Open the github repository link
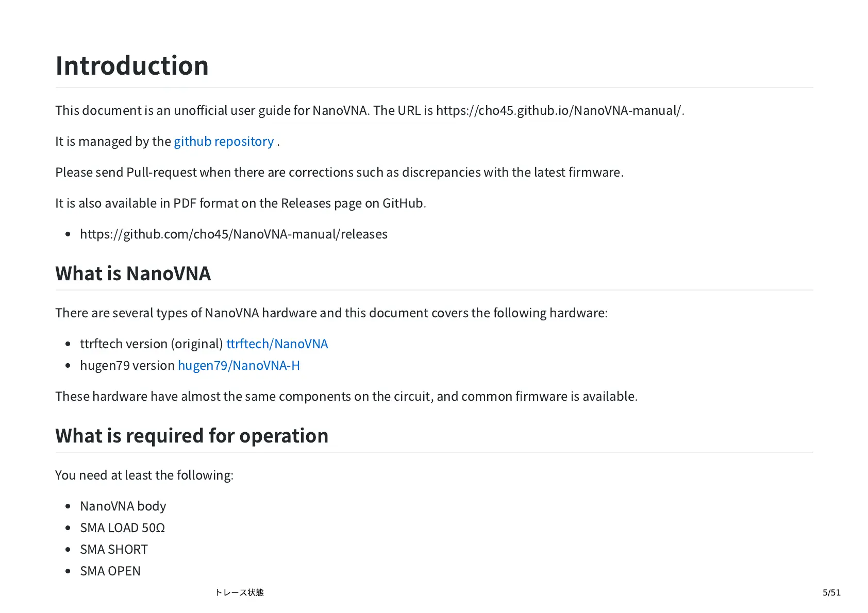Image resolution: width=868 pixels, height=613 pixels. pos(224,142)
